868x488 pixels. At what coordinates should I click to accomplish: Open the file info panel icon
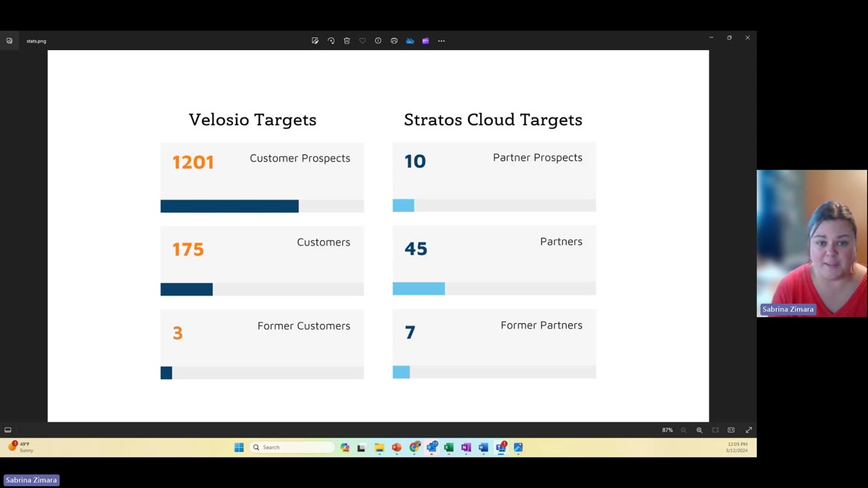(x=378, y=41)
